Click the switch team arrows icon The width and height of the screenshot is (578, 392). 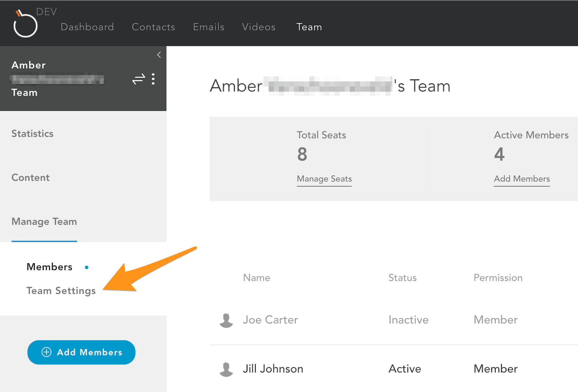(139, 79)
